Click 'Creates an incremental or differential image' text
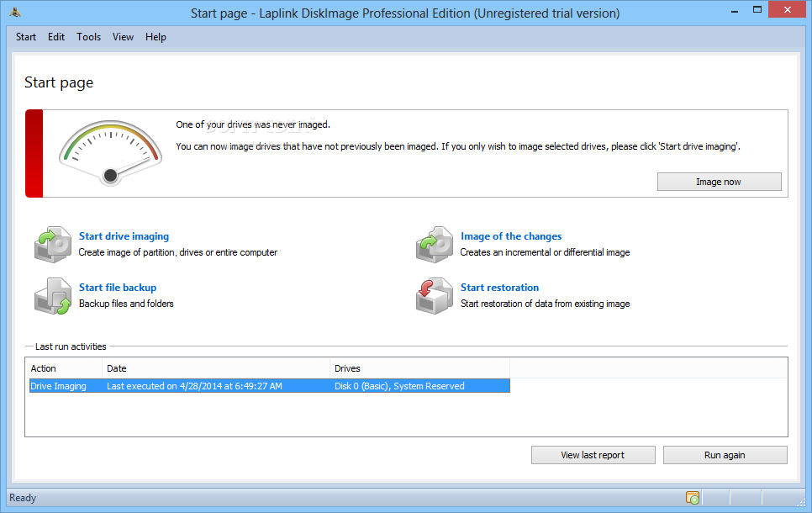Screen dimensions: 812x513 pos(546,252)
